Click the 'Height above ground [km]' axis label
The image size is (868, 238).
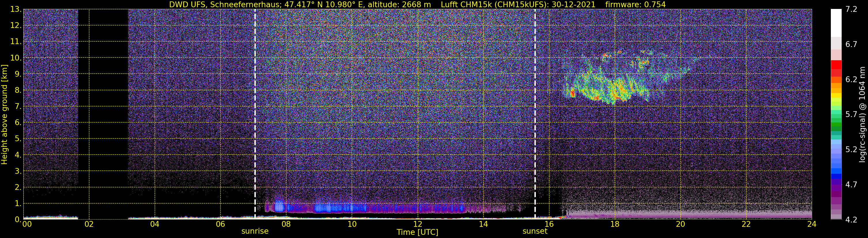(4, 114)
